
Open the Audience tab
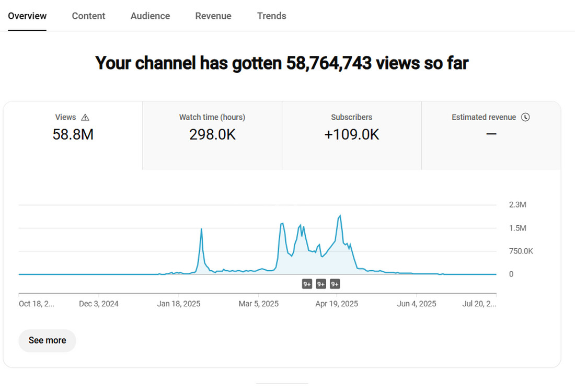tap(151, 16)
